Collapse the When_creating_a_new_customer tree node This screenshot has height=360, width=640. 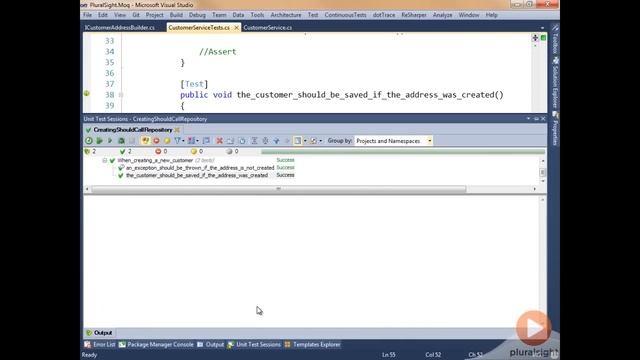click(x=105, y=160)
